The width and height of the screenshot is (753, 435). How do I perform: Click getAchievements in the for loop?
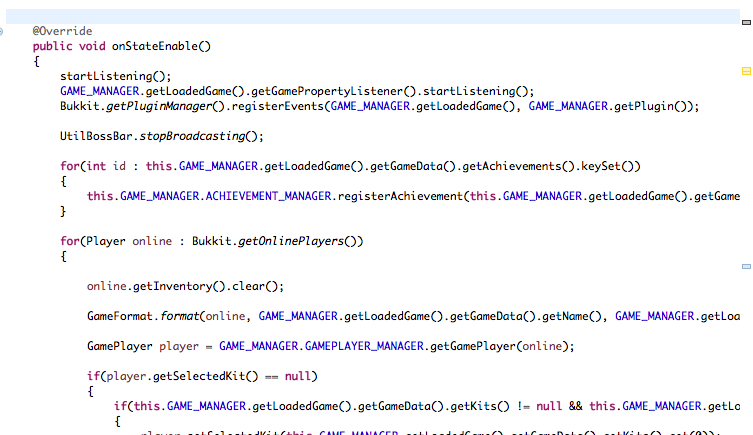(512, 166)
